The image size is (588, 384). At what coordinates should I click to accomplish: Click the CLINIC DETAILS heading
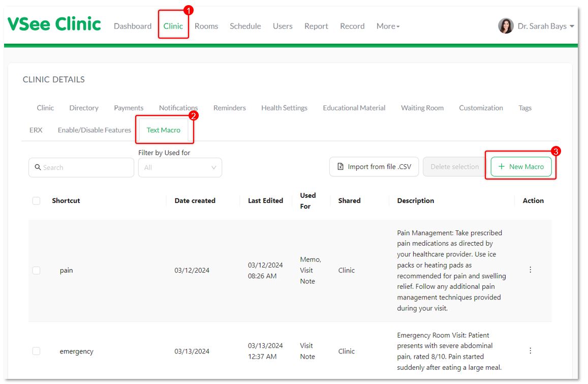[x=54, y=79]
